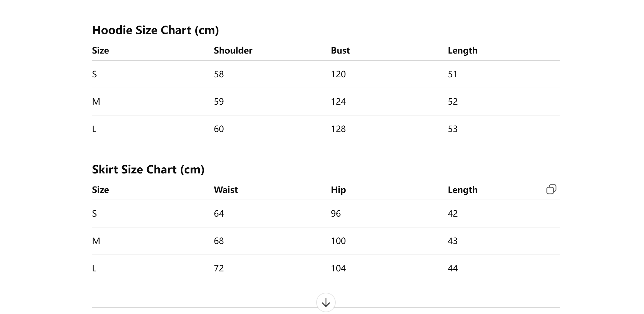Click the Hoodie Size Chart heading
The image size is (644, 314).
tap(155, 30)
